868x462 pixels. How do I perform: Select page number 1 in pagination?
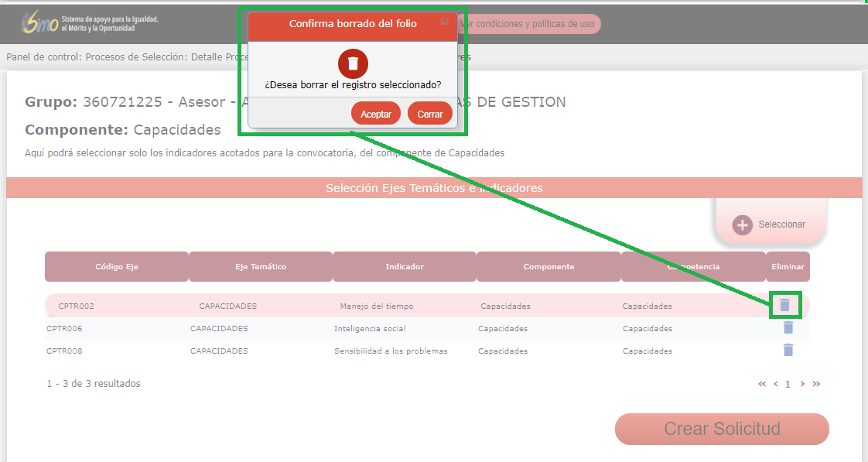pyautogui.click(x=788, y=384)
